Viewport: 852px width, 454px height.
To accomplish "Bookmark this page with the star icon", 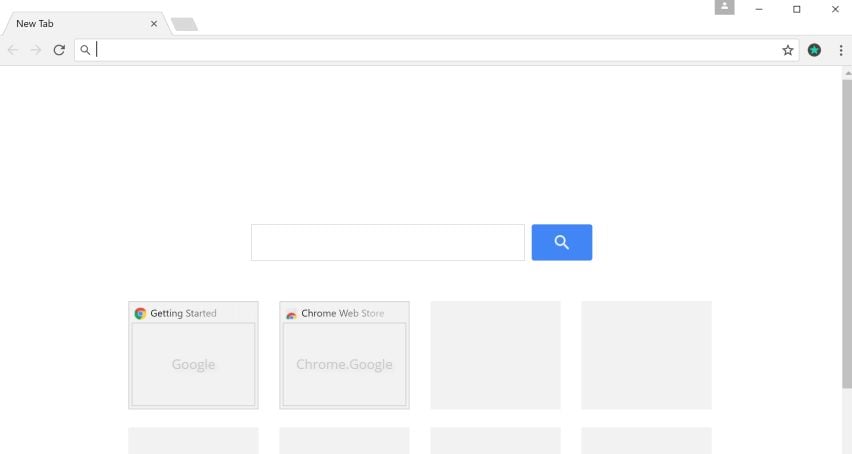I will click(x=788, y=50).
